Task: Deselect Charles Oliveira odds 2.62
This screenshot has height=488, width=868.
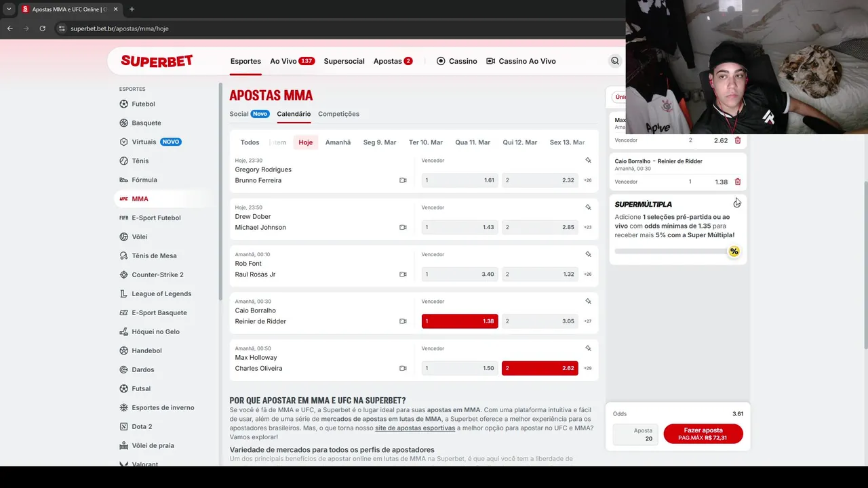Action: pos(540,368)
